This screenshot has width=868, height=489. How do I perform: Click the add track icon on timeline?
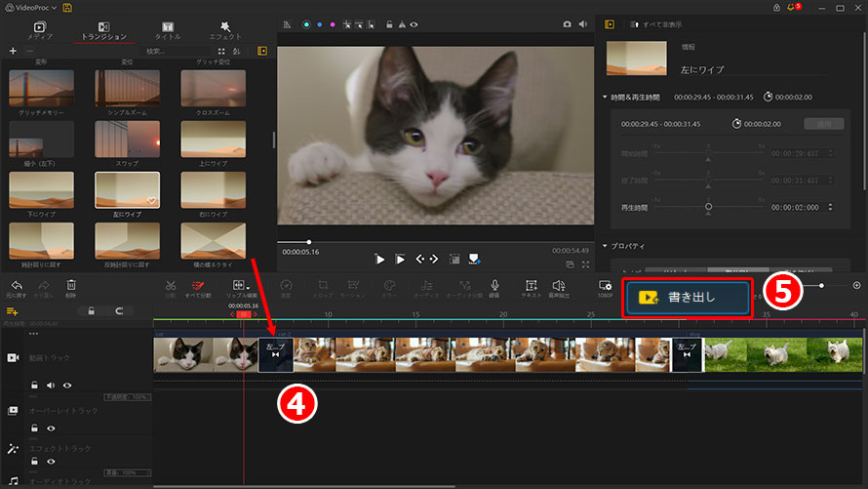pos(12,311)
